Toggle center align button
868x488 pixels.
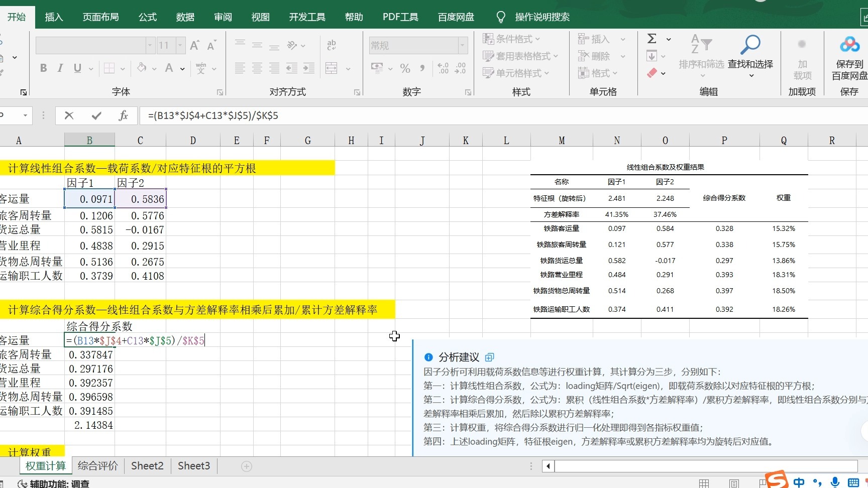point(257,68)
